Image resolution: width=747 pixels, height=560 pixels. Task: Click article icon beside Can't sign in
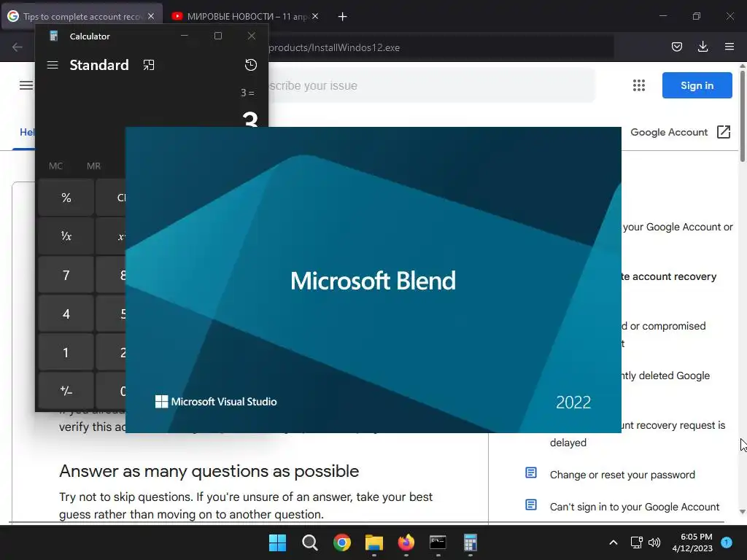(531, 505)
